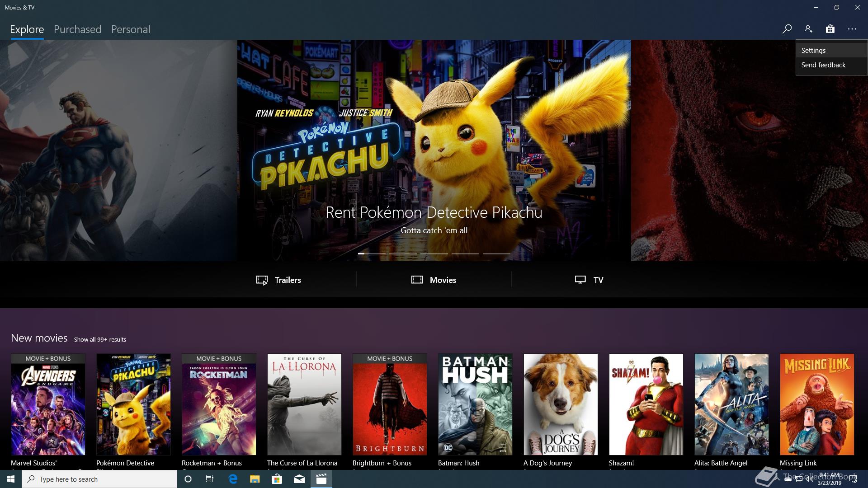Show all 99+ results for New movies
This screenshot has height=488, width=868.
point(100,339)
